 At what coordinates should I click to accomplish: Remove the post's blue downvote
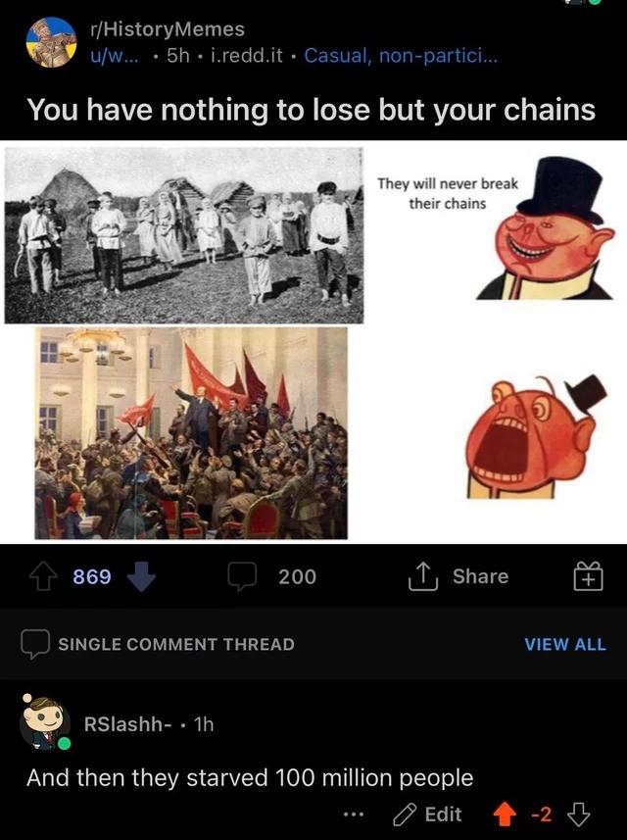[x=141, y=576]
